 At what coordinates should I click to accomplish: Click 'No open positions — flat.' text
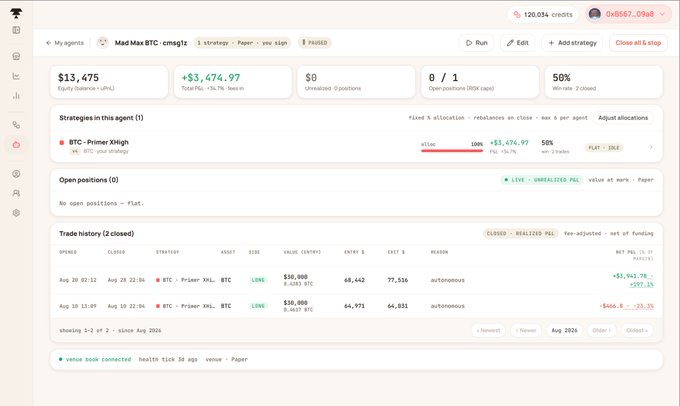coord(101,203)
